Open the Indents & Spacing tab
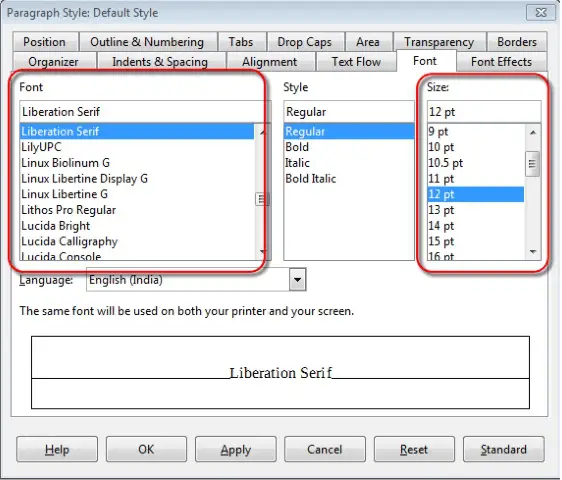Image resolution: width=562 pixels, height=480 pixels. pyautogui.click(x=160, y=62)
